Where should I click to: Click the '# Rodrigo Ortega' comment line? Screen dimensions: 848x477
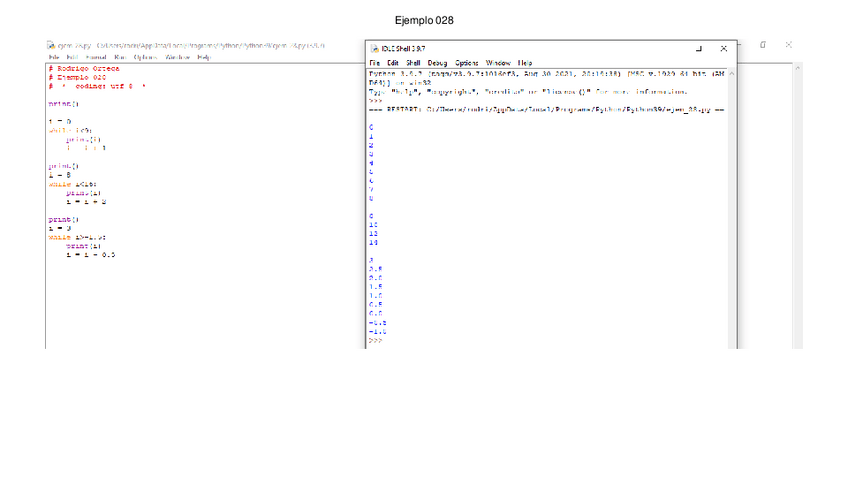84,69
